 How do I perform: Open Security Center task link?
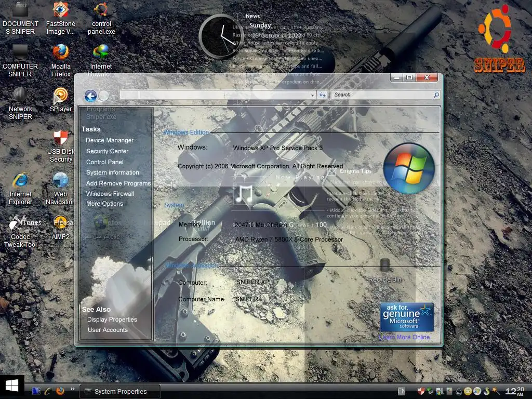click(x=107, y=151)
